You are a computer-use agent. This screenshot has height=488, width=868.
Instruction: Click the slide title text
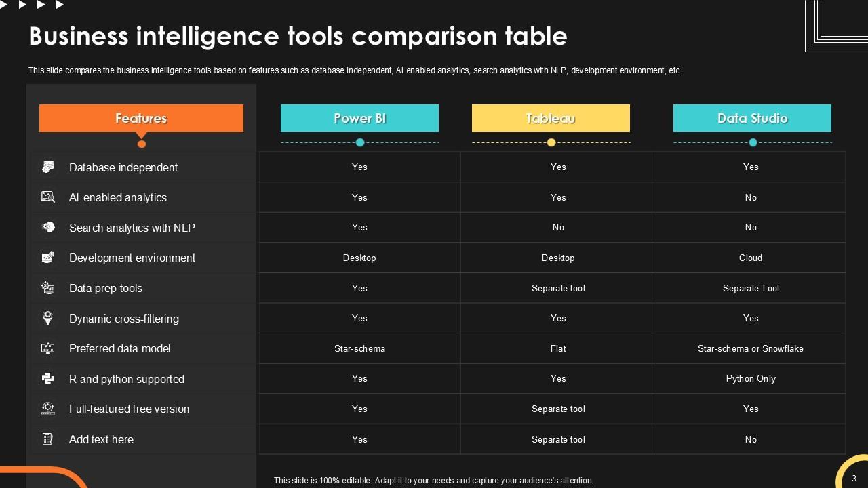coord(298,36)
